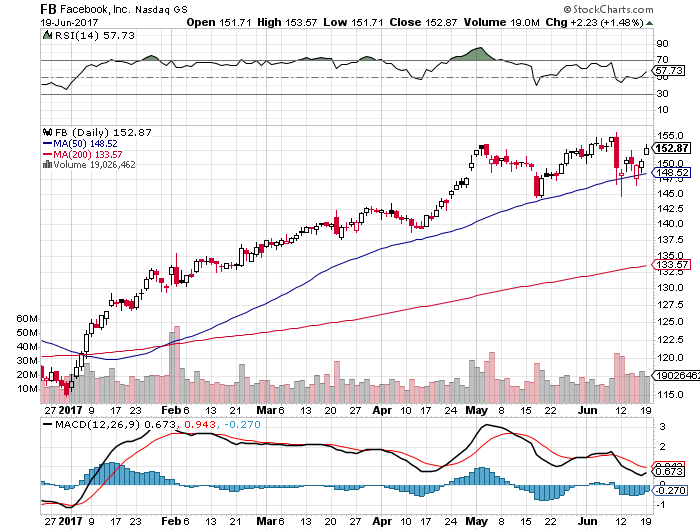Click the RSI(14) legend area icon
The height and width of the screenshot is (530, 700).
pyautogui.click(x=44, y=34)
